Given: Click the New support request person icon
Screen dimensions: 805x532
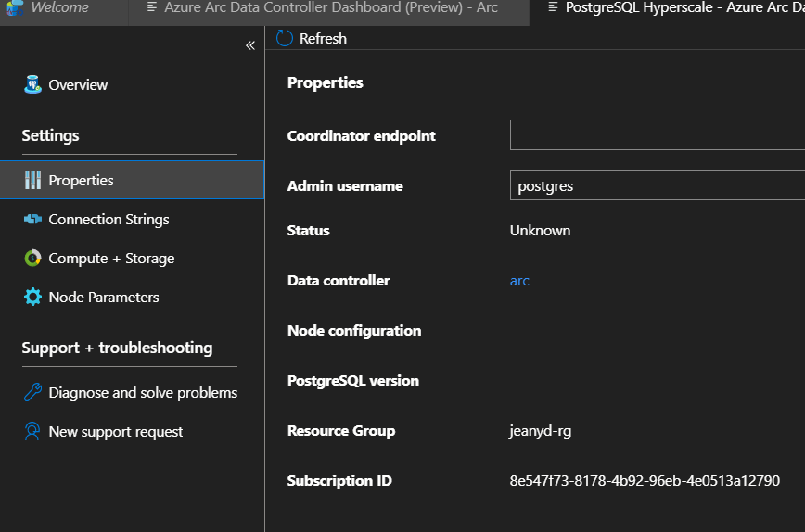Looking at the screenshot, I should pos(32,432).
